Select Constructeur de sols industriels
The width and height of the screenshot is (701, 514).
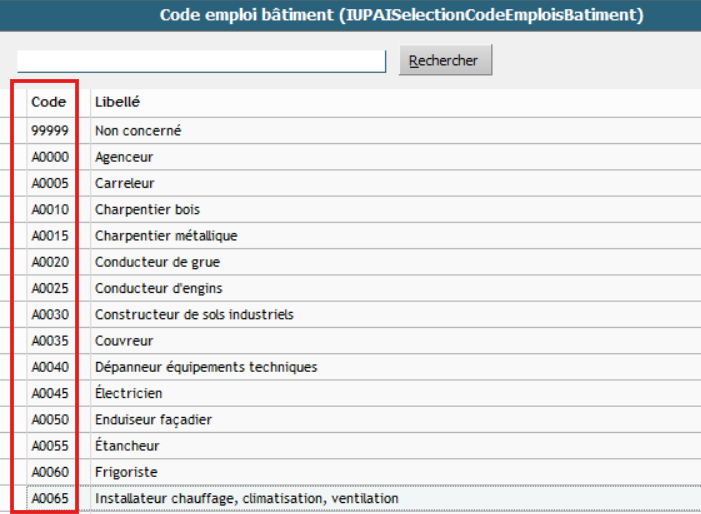coord(194,314)
